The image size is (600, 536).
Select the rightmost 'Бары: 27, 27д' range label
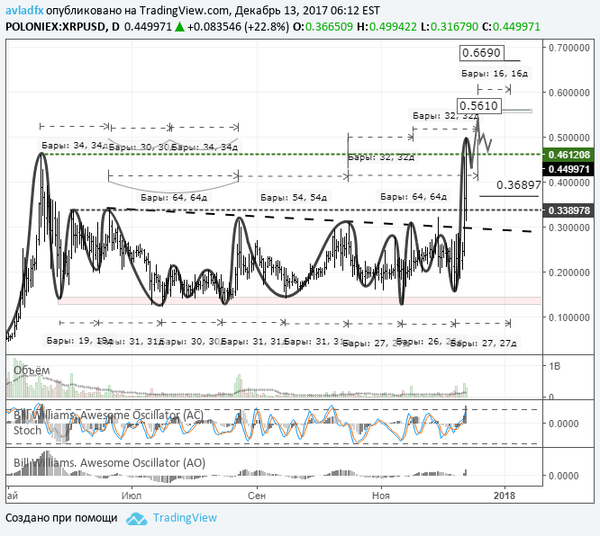point(483,343)
